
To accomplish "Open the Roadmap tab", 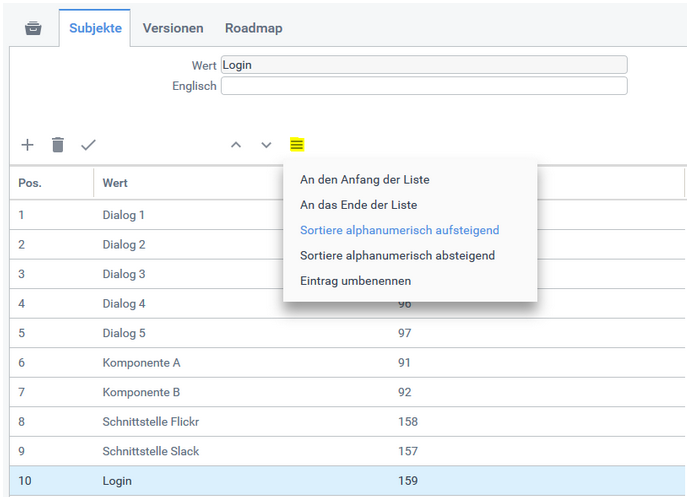I will click(253, 28).
